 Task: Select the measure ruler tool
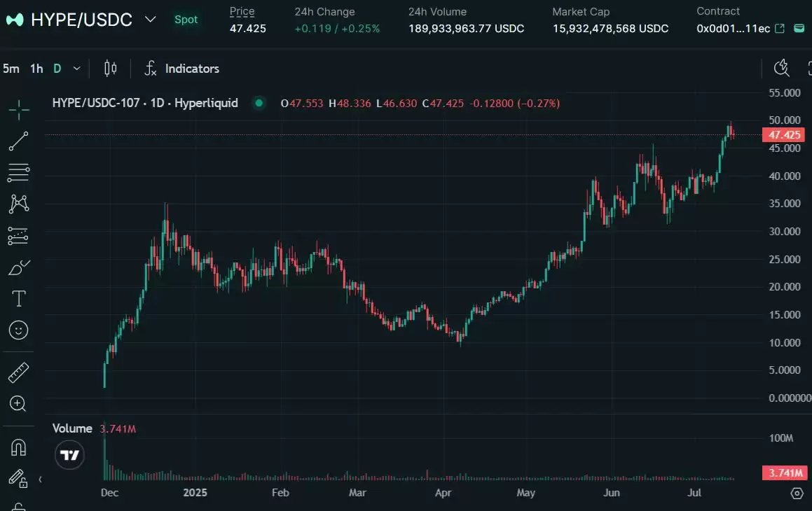(19, 372)
